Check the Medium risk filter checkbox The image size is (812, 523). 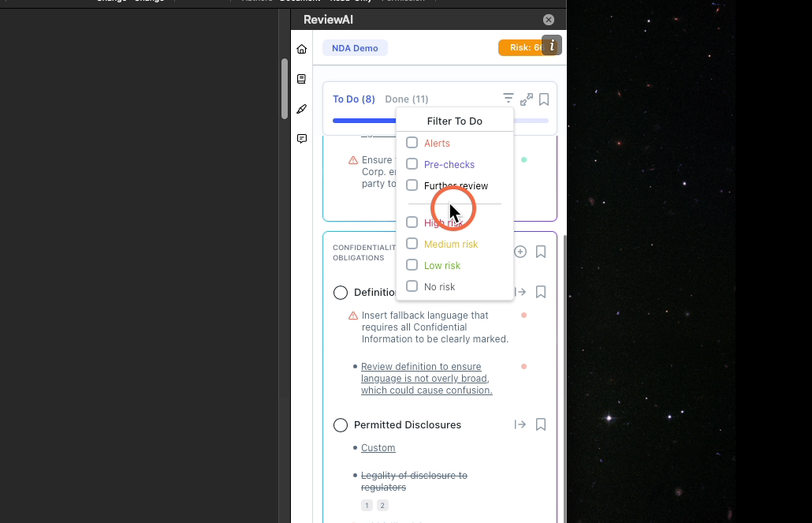[x=412, y=244]
